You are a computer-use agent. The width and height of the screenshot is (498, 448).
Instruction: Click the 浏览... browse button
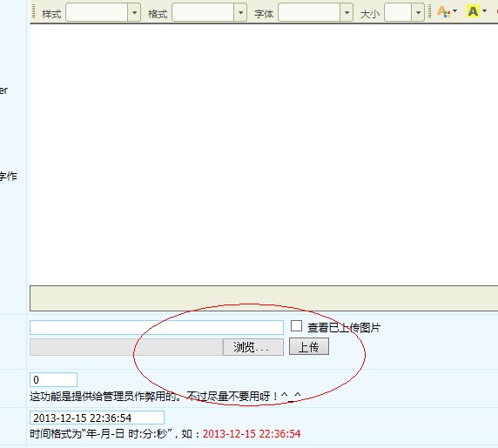pyautogui.click(x=253, y=347)
